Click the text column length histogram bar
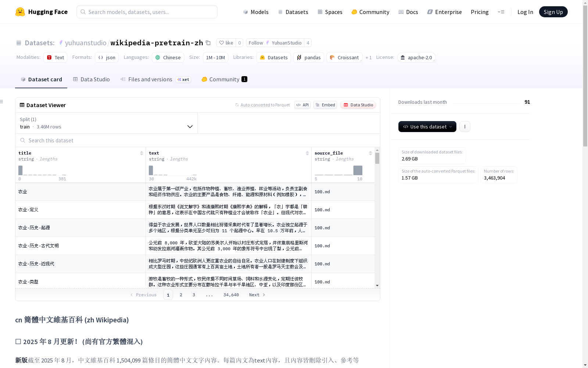 (151, 170)
